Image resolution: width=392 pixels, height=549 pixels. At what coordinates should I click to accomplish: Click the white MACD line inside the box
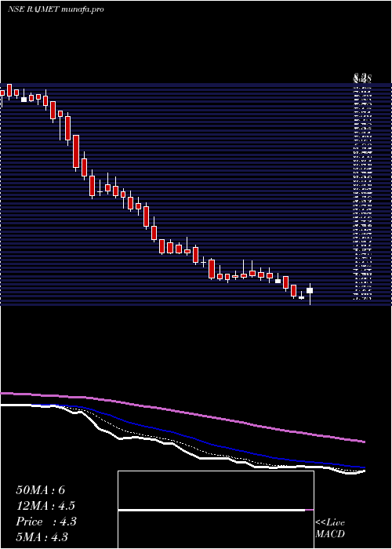212,510
